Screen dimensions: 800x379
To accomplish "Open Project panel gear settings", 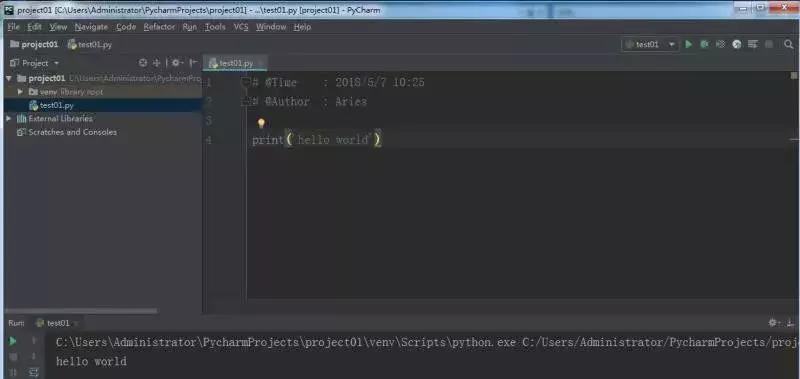I will pyautogui.click(x=177, y=63).
